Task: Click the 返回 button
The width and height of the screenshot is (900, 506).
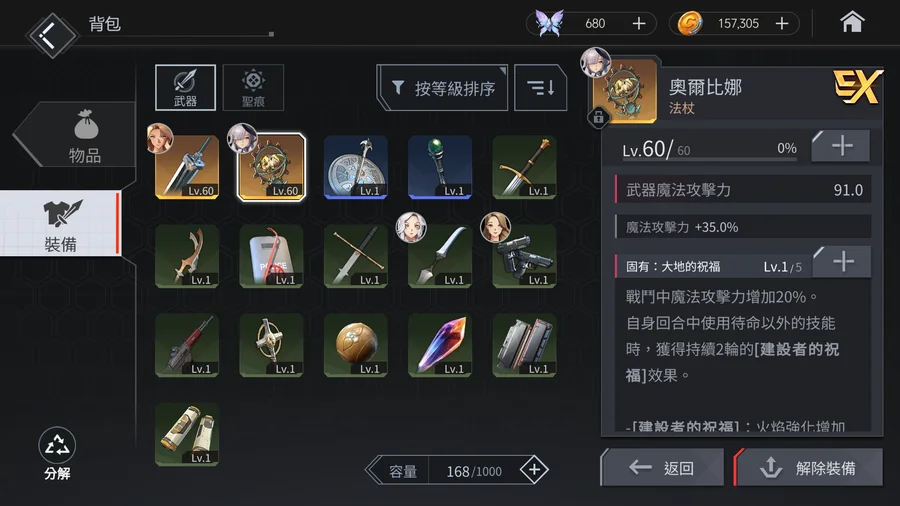Action: (663, 468)
